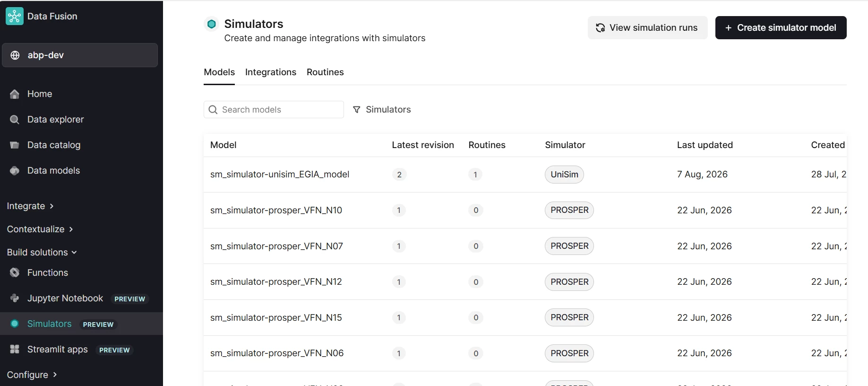The height and width of the screenshot is (386, 868).
Task: Sort by the Created column header
Action: [x=828, y=145]
